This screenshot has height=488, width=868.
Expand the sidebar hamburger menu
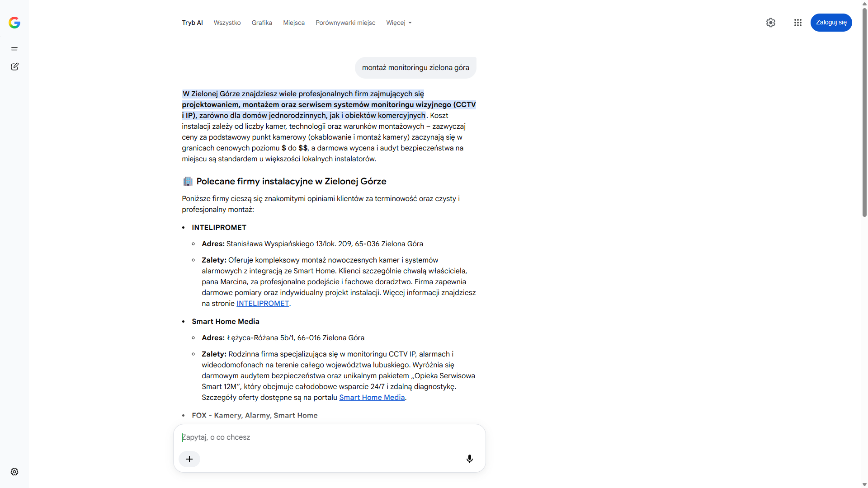click(x=14, y=49)
